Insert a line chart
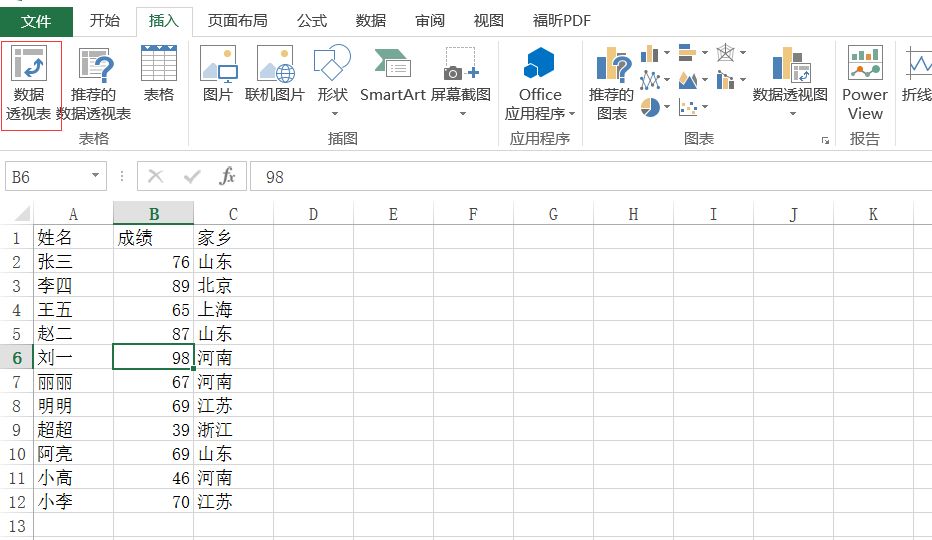The width and height of the screenshot is (932, 540). point(650,80)
